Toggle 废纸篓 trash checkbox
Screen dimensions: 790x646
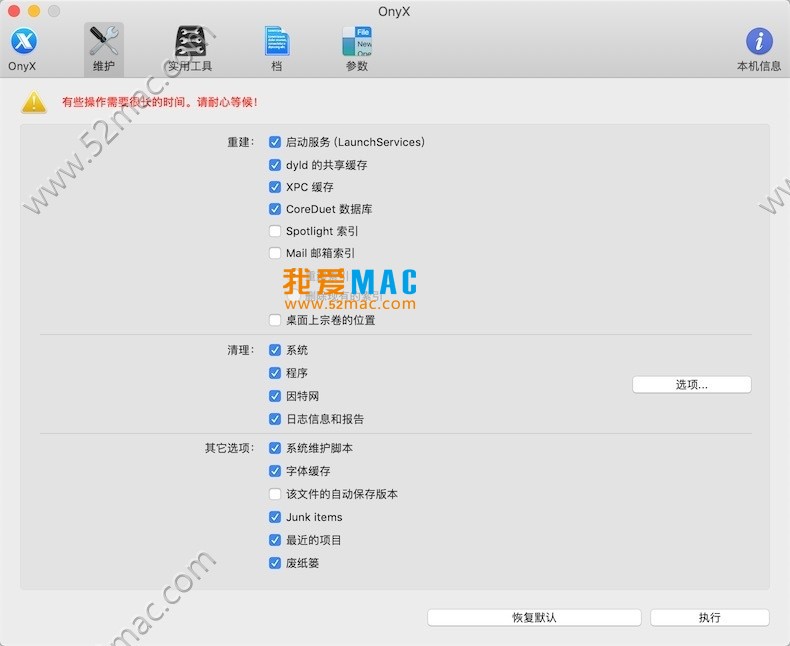coord(275,563)
